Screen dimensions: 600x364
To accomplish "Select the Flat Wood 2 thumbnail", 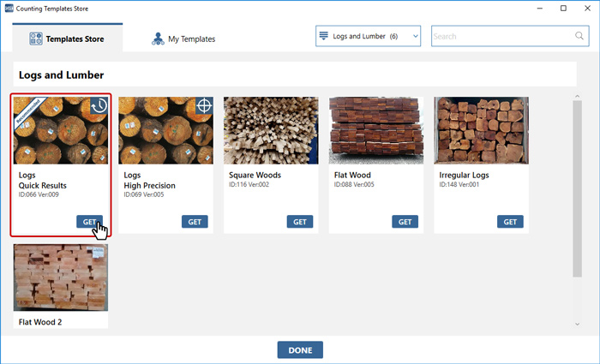I will (x=60, y=278).
